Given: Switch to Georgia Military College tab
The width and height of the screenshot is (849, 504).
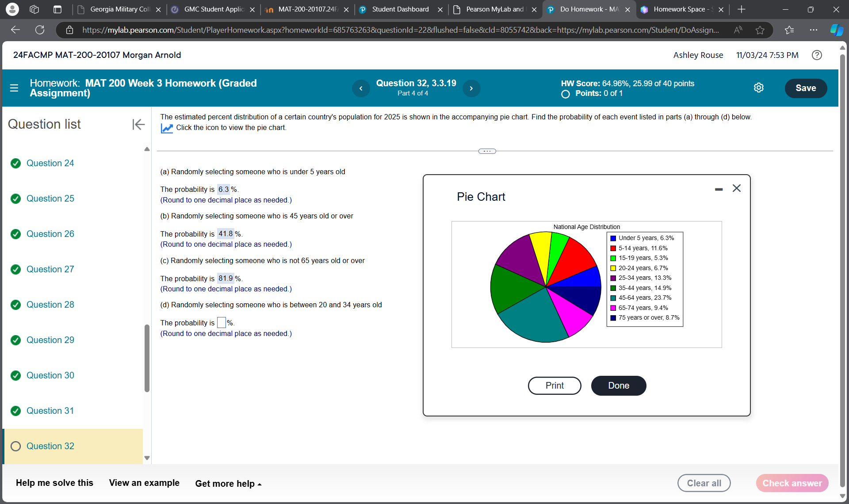Looking at the screenshot, I should (119, 9).
